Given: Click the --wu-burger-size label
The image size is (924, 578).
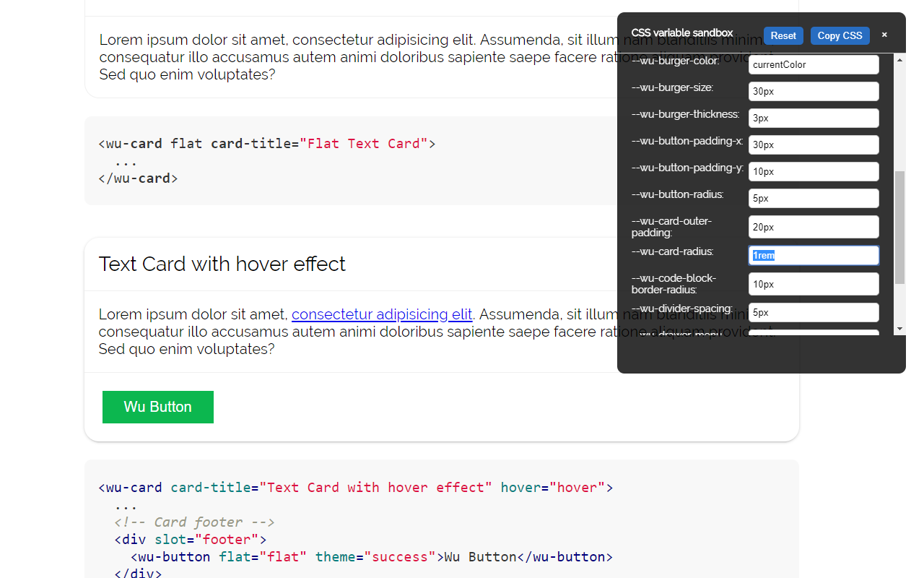Looking at the screenshot, I should coord(673,87).
